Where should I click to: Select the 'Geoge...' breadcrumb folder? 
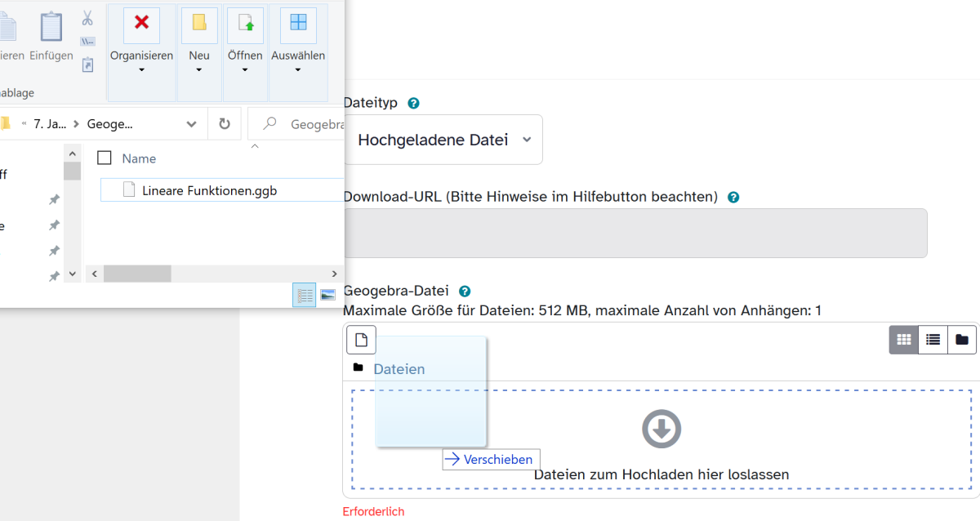pyautogui.click(x=109, y=124)
